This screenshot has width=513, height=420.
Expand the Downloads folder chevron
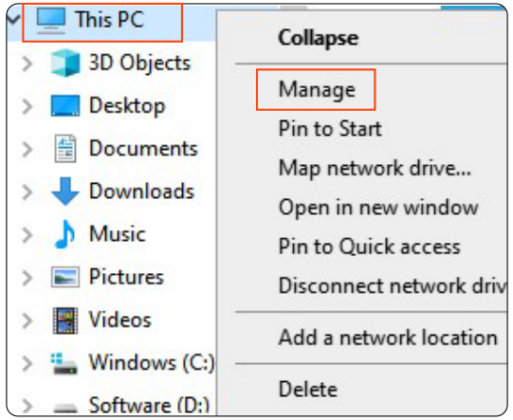[27, 192]
